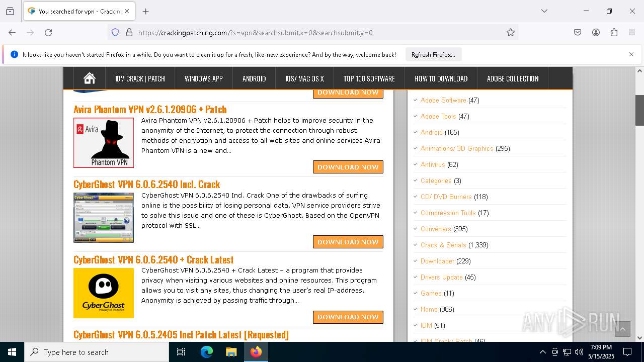This screenshot has height=362, width=644.
Task: Click Download Now for CyberGhost + Crack Latest
Action: 348,317
